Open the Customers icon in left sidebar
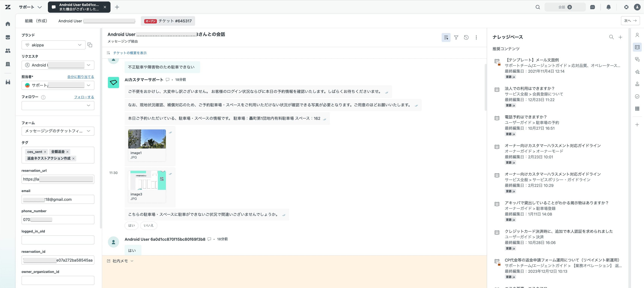The image size is (644, 288). coord(8,51)
